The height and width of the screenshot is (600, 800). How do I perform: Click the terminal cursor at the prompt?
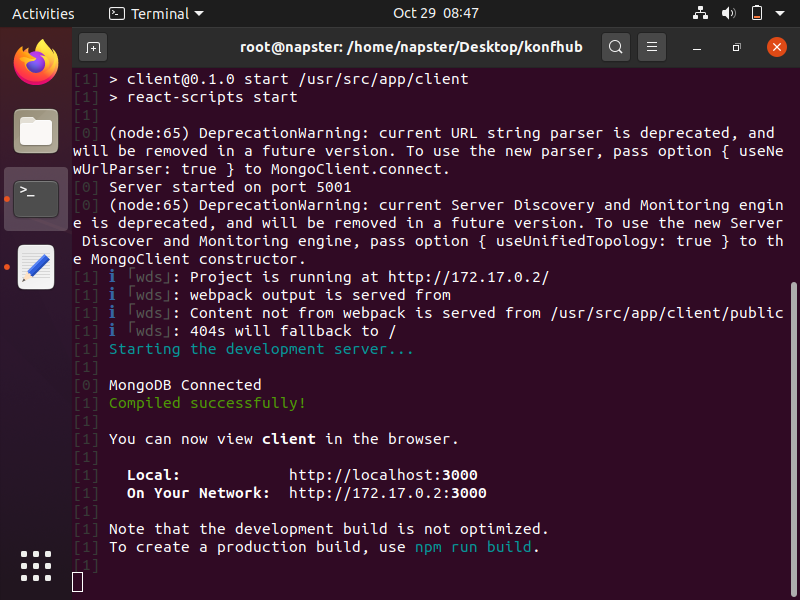(78, 582)
